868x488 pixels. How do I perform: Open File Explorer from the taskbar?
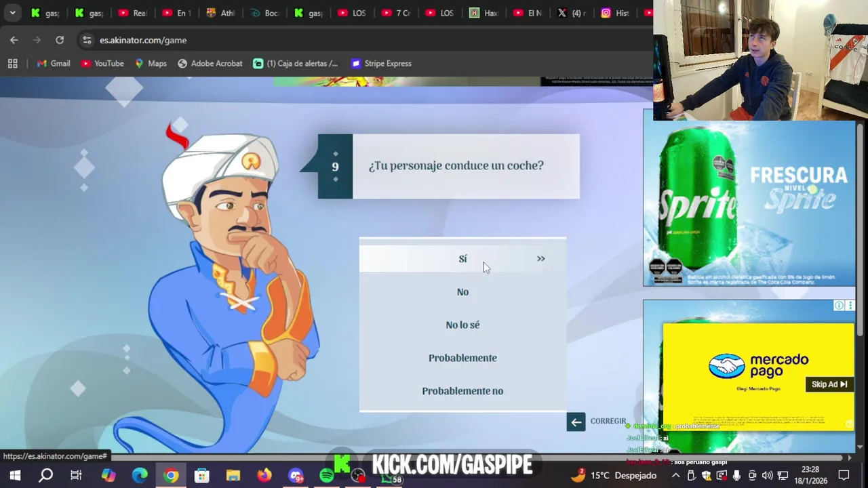tap(233, 475)
